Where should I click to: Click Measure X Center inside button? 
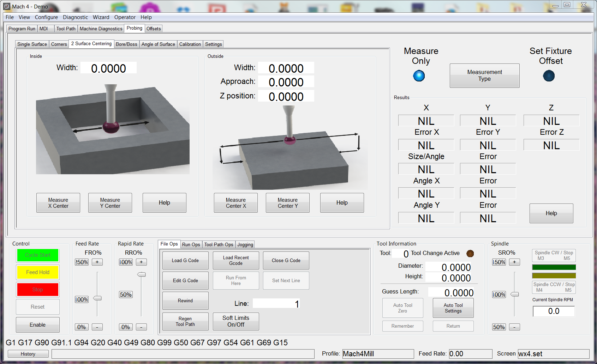coord(58,203)
